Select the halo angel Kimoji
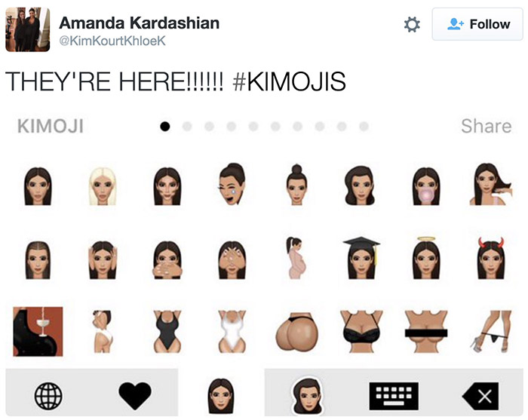 point(426,258)
